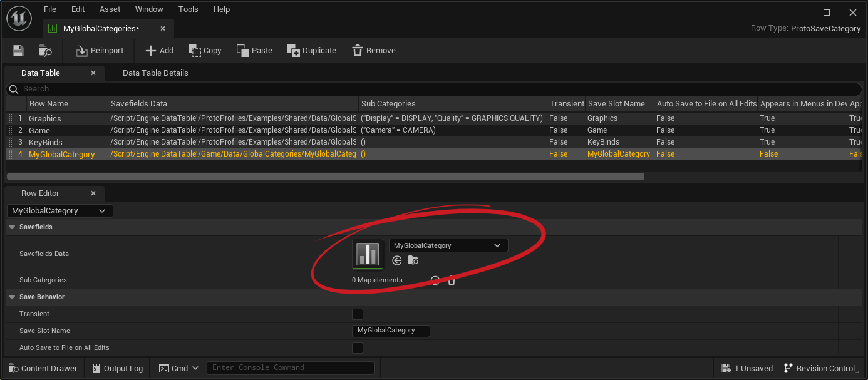
Task: Remove the selected row with trash icon
Action: [x=373, y=51]
